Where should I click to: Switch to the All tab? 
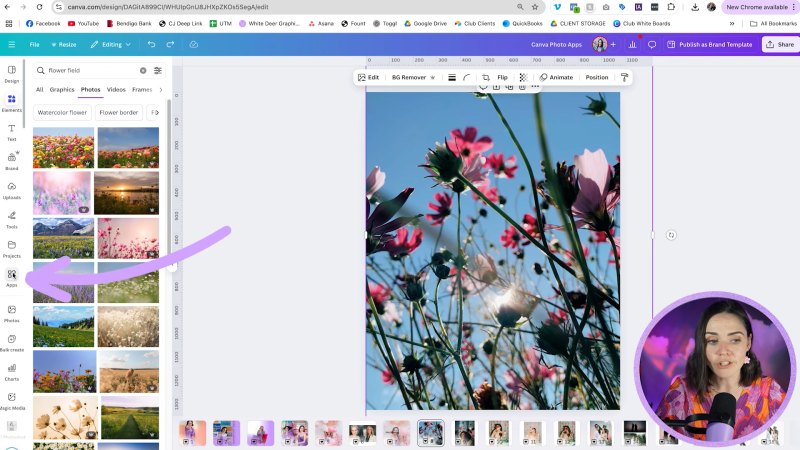click(x=39, y=90)
